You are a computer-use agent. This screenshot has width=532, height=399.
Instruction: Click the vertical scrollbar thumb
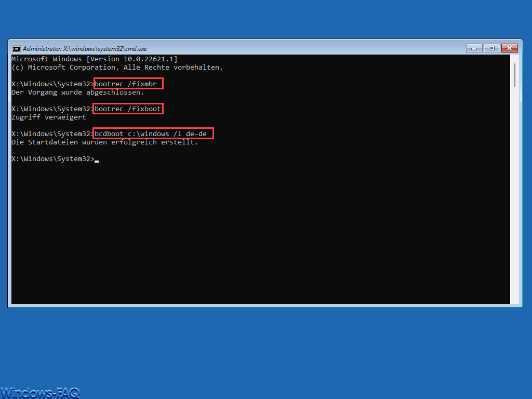click(x=515, y=75)
